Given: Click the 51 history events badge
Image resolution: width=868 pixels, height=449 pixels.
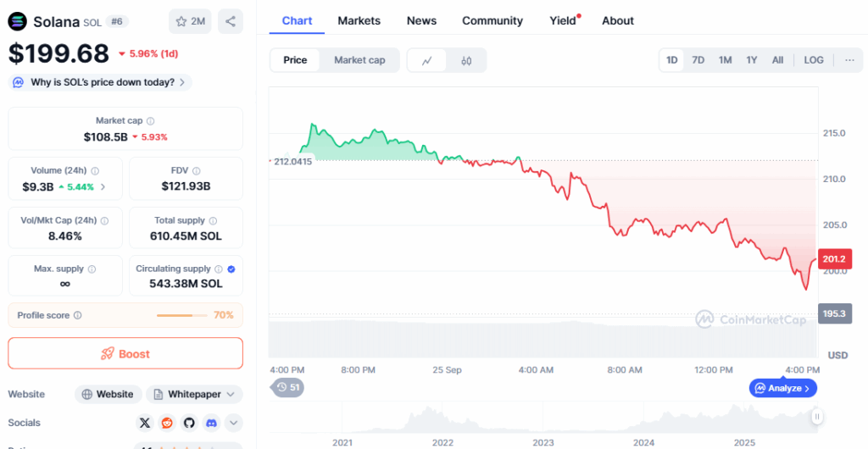Looking at the screenshot, I should coord(287,387).
